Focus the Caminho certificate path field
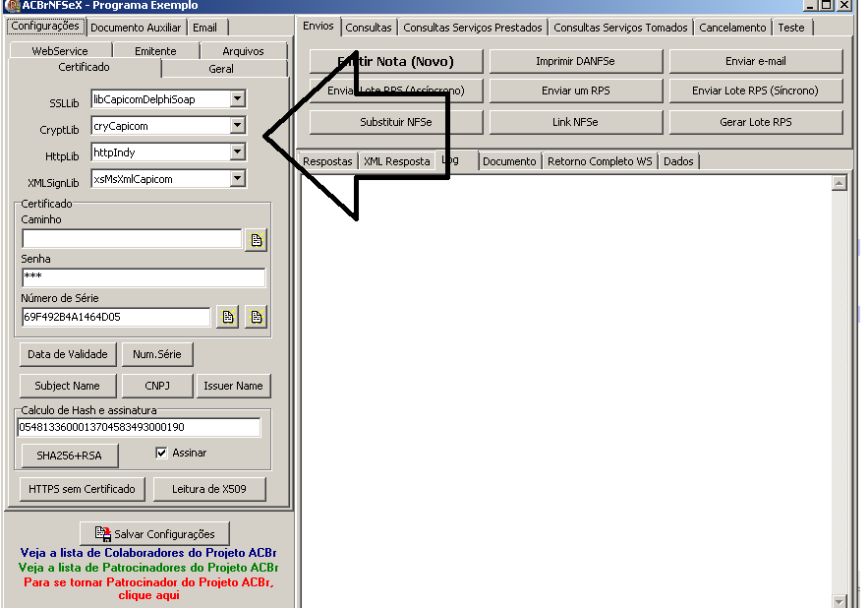The width and height of the screenshot is (868, 608). [x=132, y=239]
